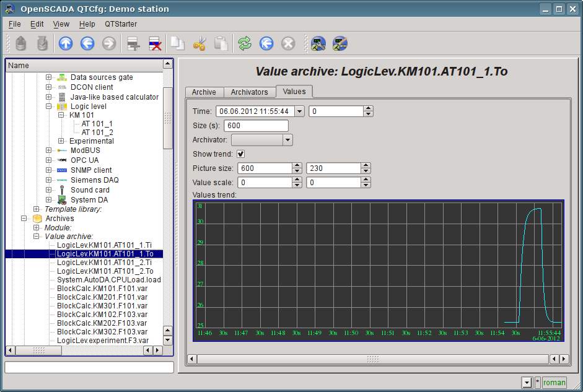Open the second QTStarter module icon
583x392 pixels.
click(340, 43)
